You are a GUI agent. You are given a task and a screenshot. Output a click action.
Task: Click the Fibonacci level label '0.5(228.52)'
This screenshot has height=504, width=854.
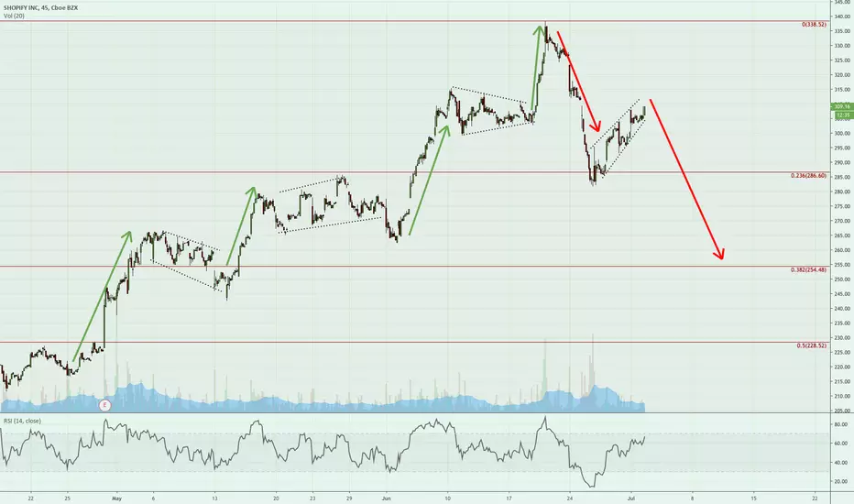coord(812,345)
